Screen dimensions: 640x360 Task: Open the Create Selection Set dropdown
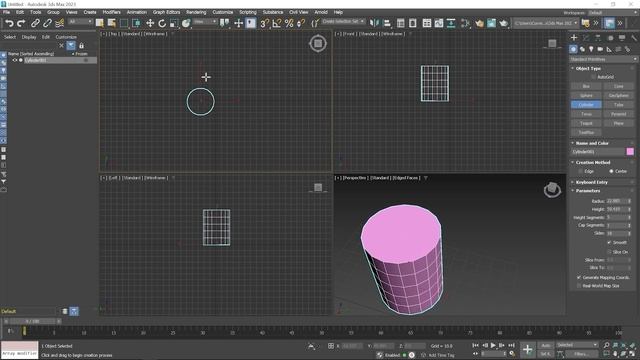coord(343,22)
